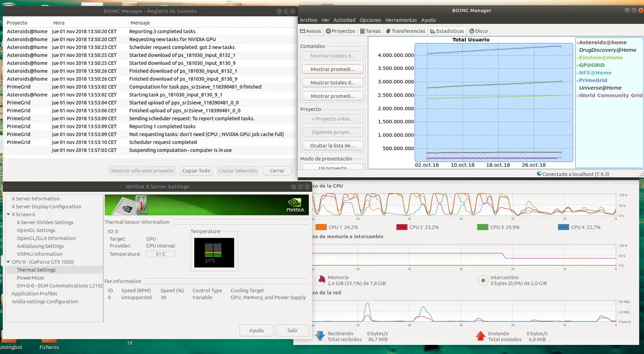Click the Intercambio pie chart icon
The image size is (644, 354).
(x=483, y=280)
